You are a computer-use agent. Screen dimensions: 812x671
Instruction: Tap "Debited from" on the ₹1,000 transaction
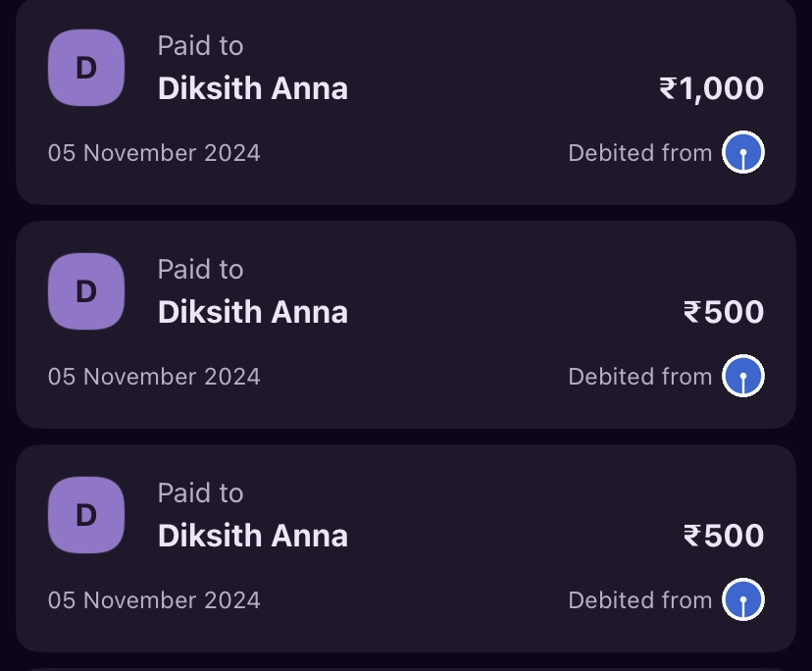[639, 154]
